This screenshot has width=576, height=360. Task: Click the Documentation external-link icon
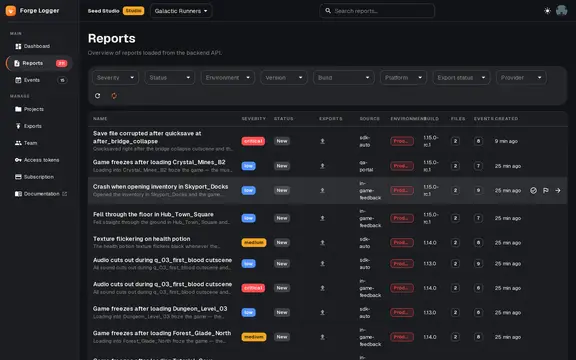point(65,194)
